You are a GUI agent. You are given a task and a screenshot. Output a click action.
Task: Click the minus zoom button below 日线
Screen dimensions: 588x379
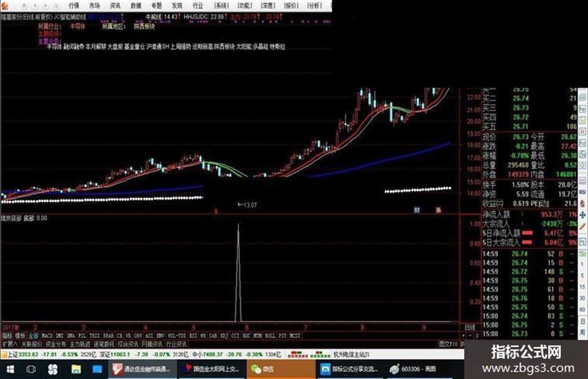470,335
